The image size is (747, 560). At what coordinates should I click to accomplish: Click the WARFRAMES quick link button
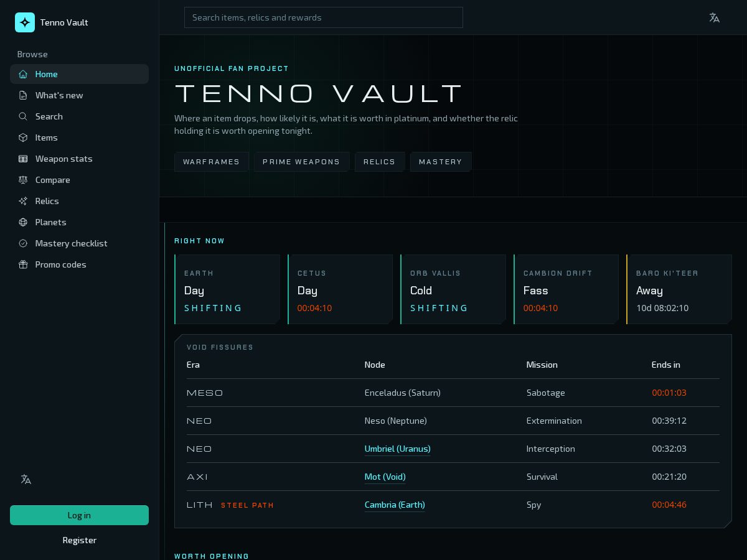tap(212, 162)
